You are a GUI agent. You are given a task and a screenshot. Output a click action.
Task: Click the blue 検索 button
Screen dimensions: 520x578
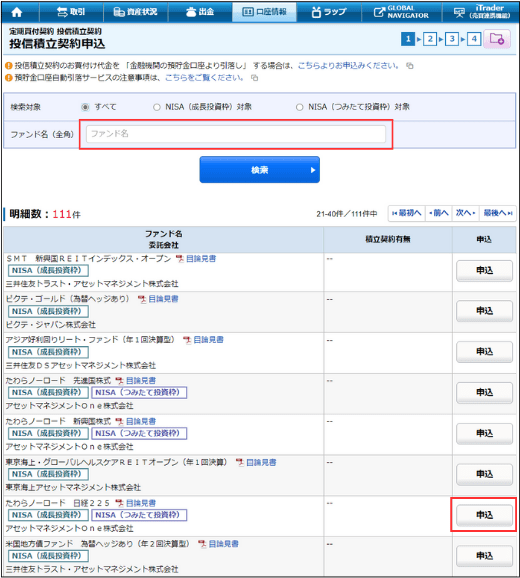(259, 170)
